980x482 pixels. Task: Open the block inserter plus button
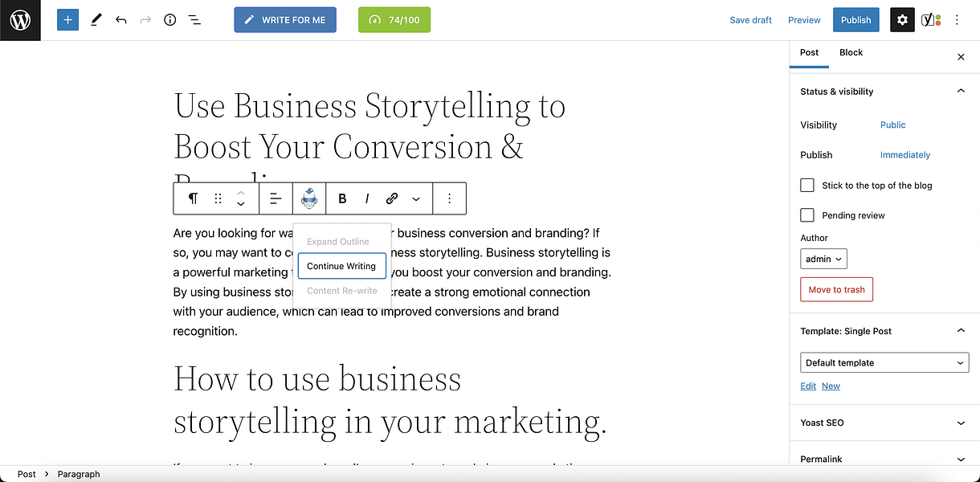67,20
